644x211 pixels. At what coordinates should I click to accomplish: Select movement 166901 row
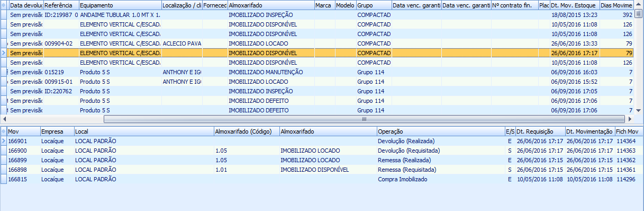point(322,141)
